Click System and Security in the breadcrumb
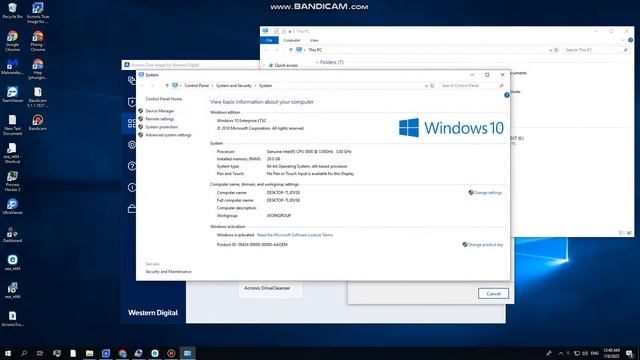The width and height of the screenshot is (640, 360). coord(233,86)
